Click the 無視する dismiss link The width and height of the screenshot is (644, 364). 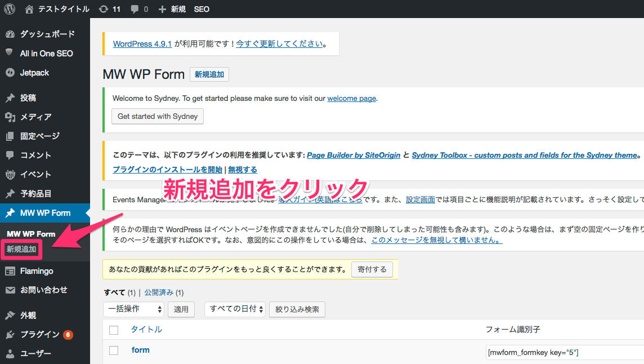pyautogui.click(x=243, y=170)
